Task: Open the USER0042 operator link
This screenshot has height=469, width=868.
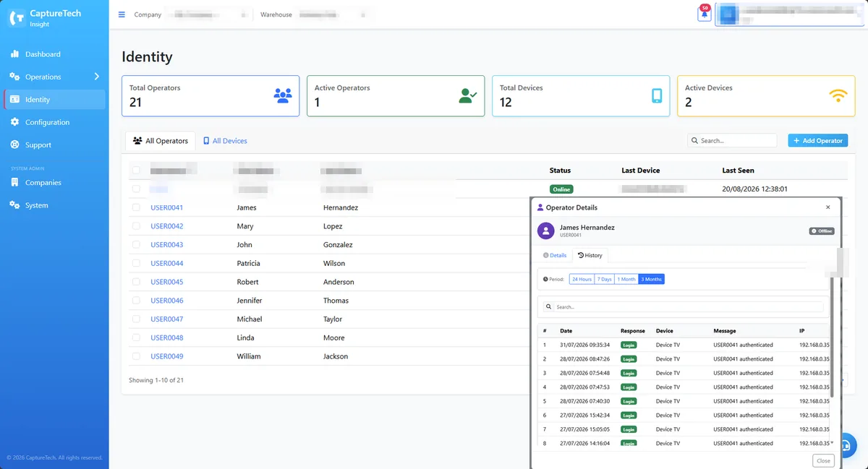Action: click(x=166, y=226)
